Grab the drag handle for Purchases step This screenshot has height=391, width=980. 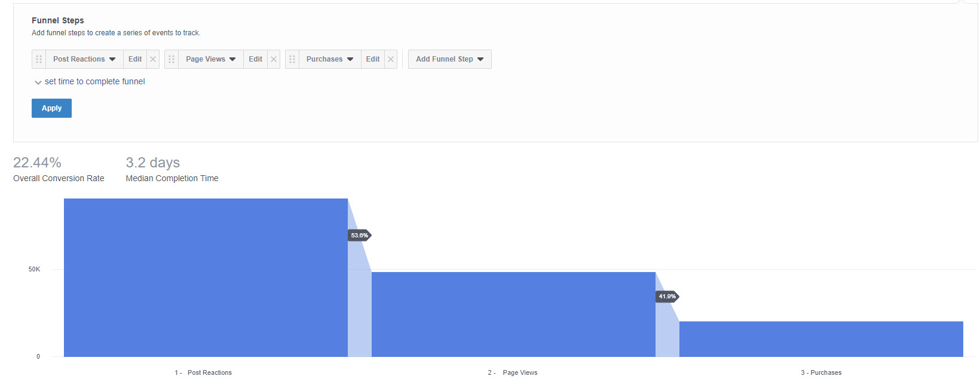pyautogui.click(x=292, y=59)
